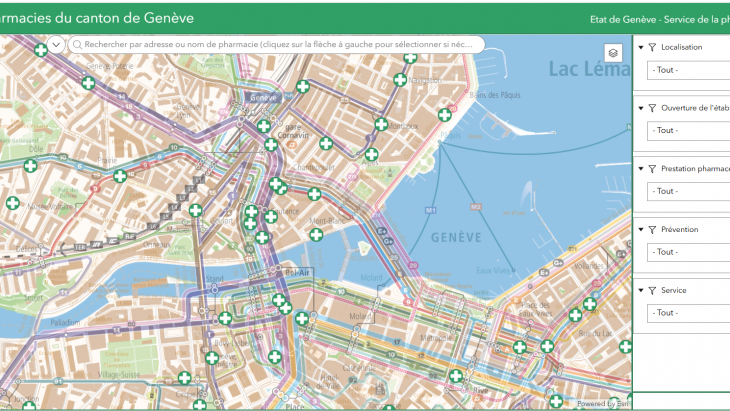This screenshot has height=411, width=730.
Task: Select pharmacy marker near gare Cornavin
Action: 264,126
